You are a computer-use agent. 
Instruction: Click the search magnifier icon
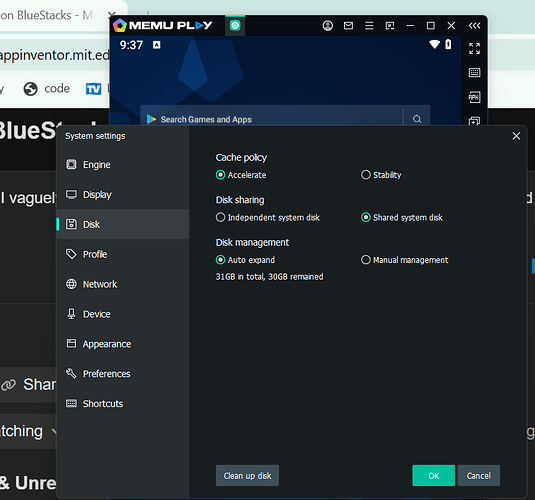point(417,119)
